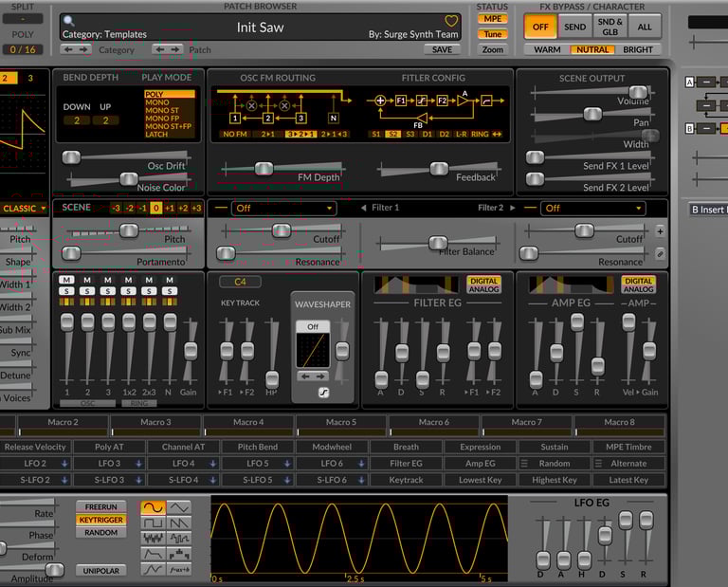Select the LFO 3 modulation source
This screenshot has height=587, width=728.
pos(110,464)
